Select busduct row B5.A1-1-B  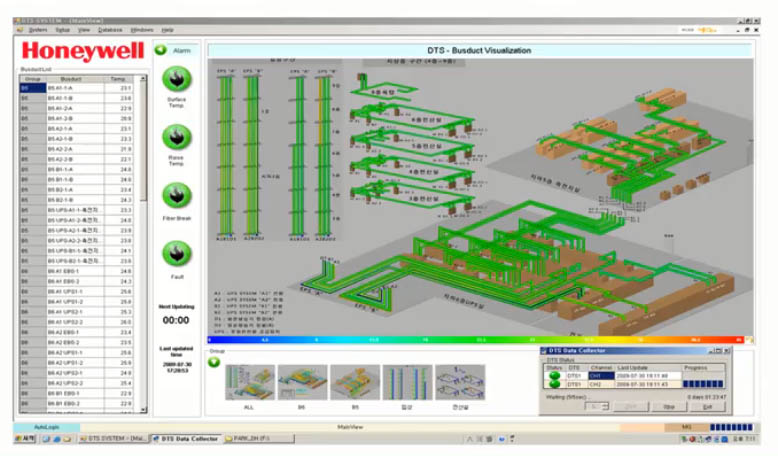(x=76, y=98)
